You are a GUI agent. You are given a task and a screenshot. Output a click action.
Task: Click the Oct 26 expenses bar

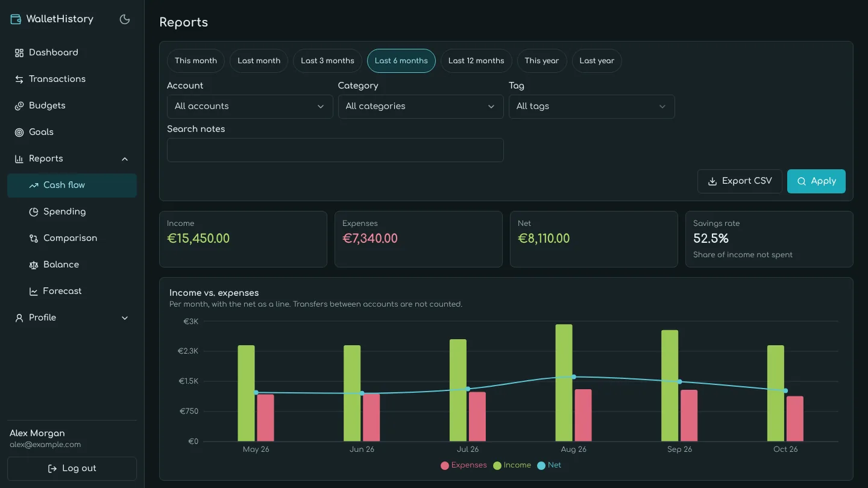[795, 419]
